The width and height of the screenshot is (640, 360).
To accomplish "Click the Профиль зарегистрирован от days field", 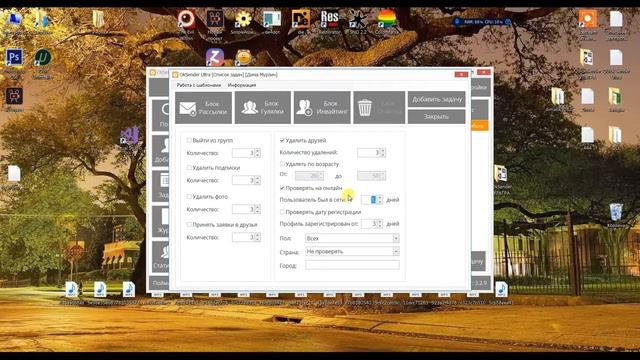I will (369, 223).
